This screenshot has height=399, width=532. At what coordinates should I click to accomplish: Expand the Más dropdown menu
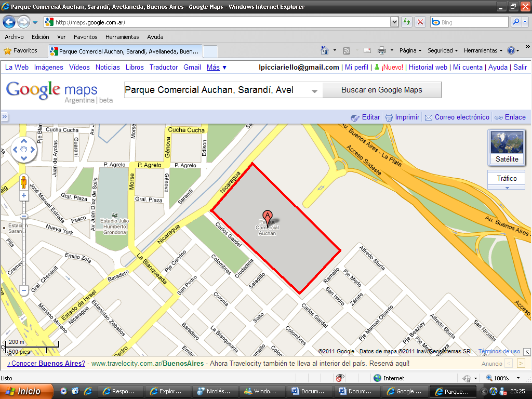tap(217, 67)
